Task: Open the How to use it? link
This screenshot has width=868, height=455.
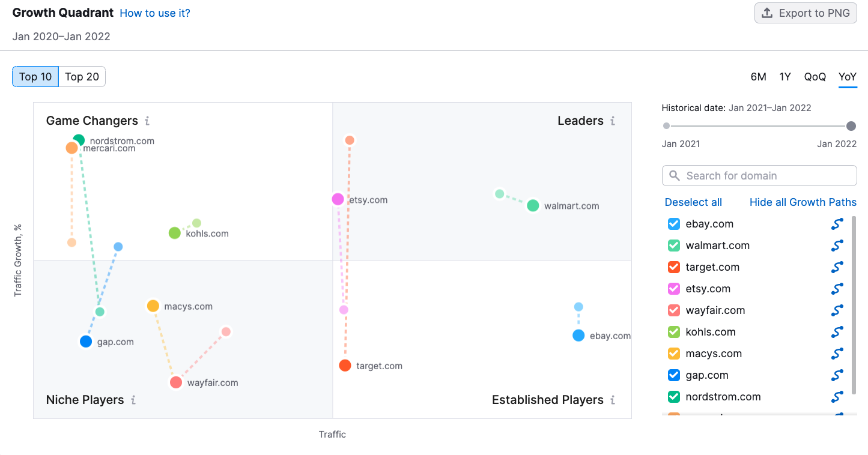Action: click(155, 13)
